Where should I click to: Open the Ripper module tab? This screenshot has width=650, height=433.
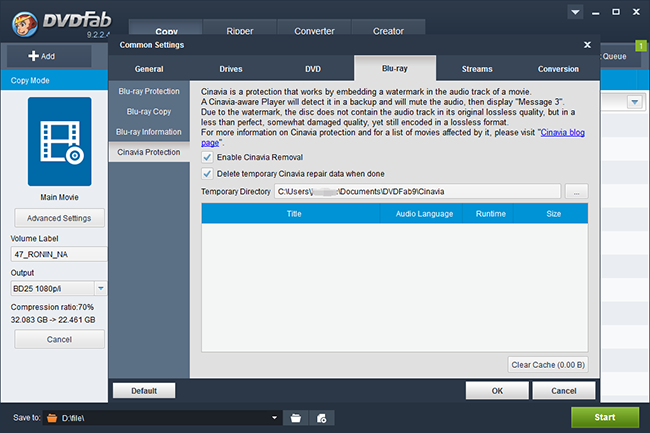click(240, 29)
